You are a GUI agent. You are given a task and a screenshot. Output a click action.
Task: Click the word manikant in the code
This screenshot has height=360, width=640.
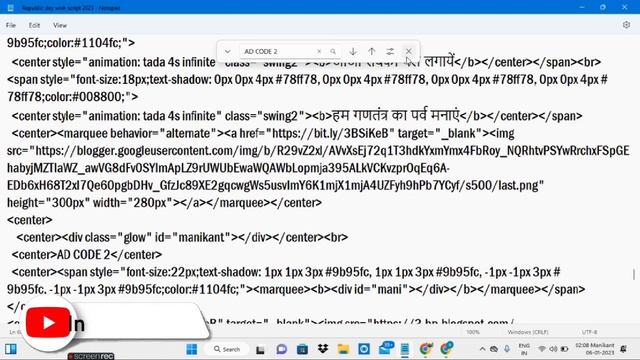pos(202,237)
